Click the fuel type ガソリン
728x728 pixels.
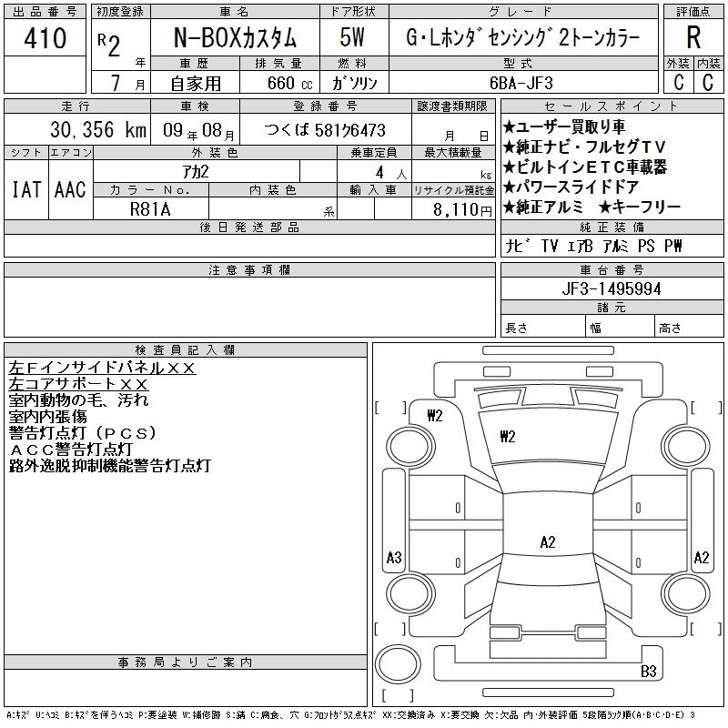coord(354,83)
